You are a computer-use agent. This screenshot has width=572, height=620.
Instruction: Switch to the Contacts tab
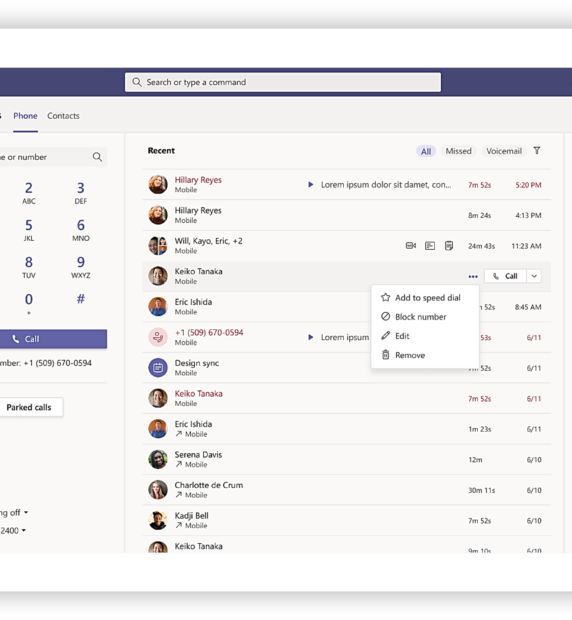click(63, 116)
